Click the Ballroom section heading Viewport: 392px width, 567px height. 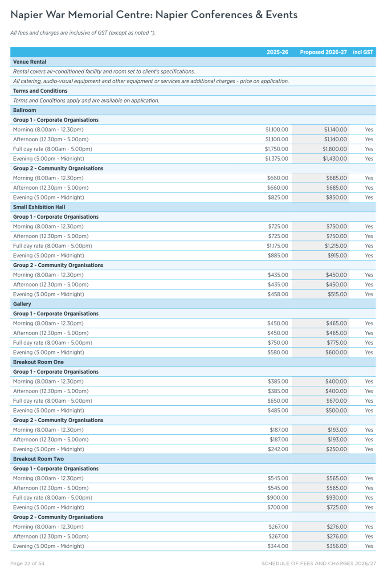25,110
